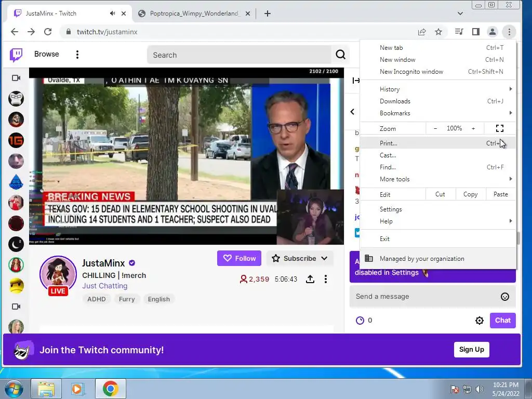This screenshot has width=532, height=399.
Task: Click the Twitch Search input field
Action: click(239, 55)
